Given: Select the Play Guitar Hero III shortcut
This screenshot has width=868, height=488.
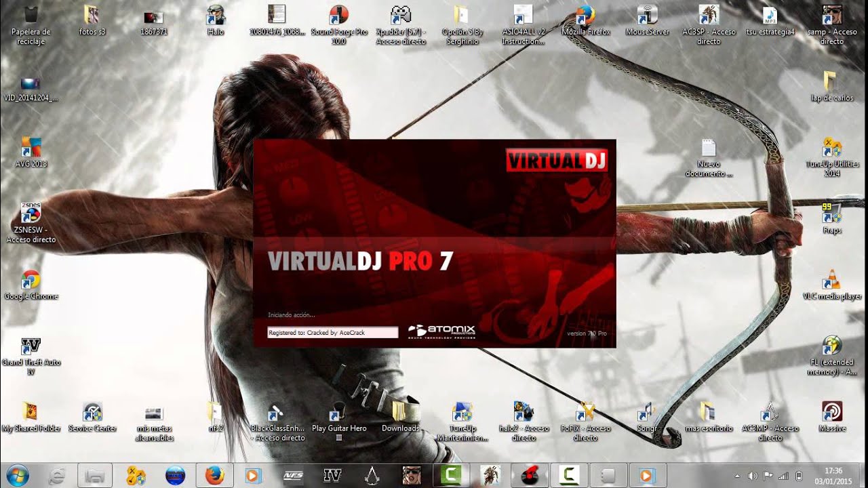Looking at the screenshot, I should pyautogui.click(x=339, y=421).
